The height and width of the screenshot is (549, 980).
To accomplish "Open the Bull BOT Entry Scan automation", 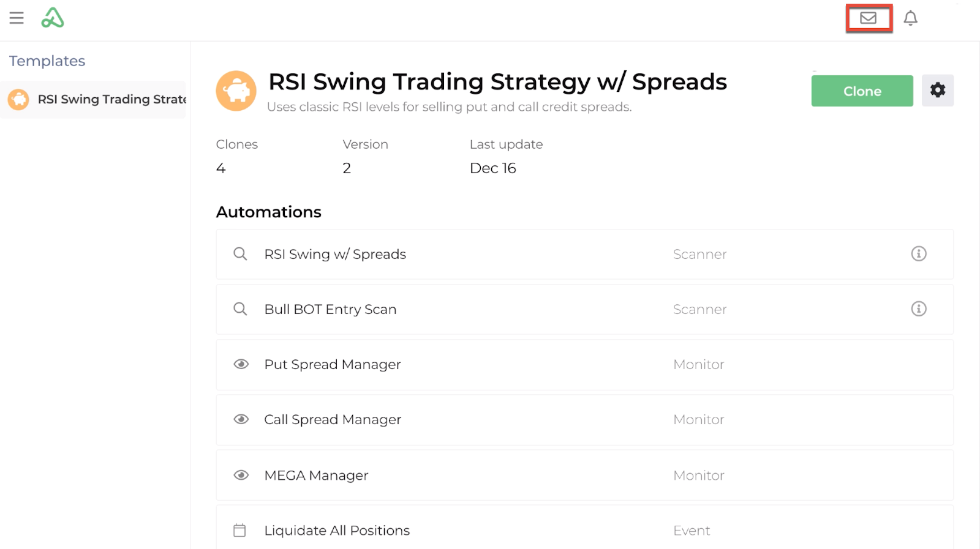I will coord(330,310).
